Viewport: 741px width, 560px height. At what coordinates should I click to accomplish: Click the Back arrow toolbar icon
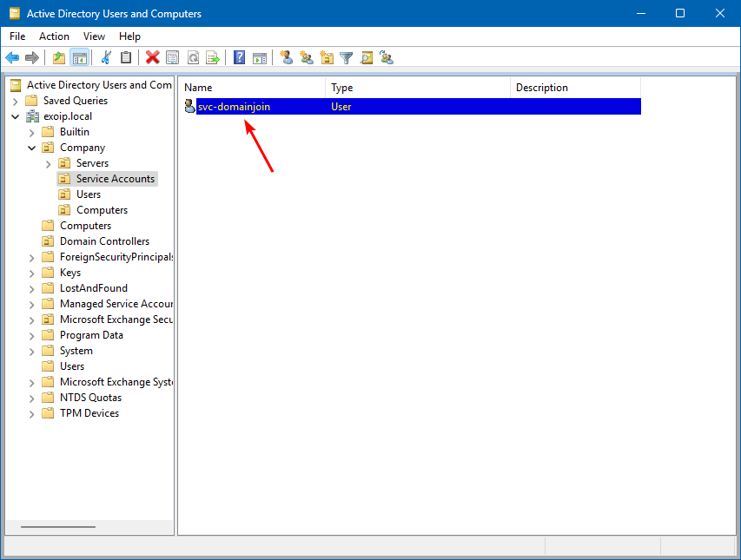click(12, 58)
